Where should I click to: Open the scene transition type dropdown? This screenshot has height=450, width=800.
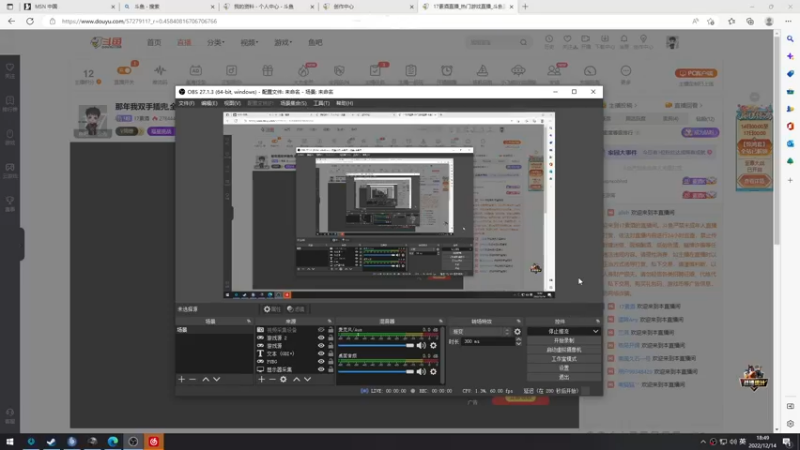pos(480,332)
